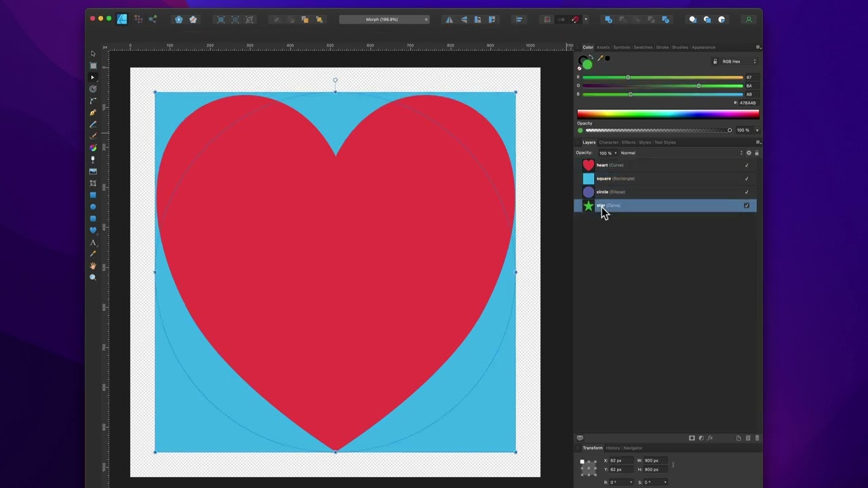Toggle the layer lock icon
Screen dimensions: 868x488
point(757,153)
